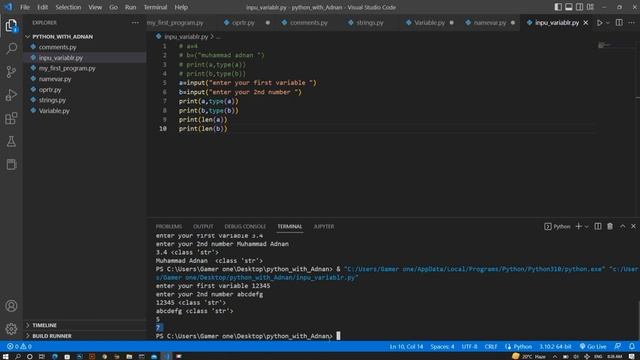Open the Accounts icon in activity bar
Image resolution: width=640 pixels, height=360 pixels.
pyautogui.click(x=11, y=306)
